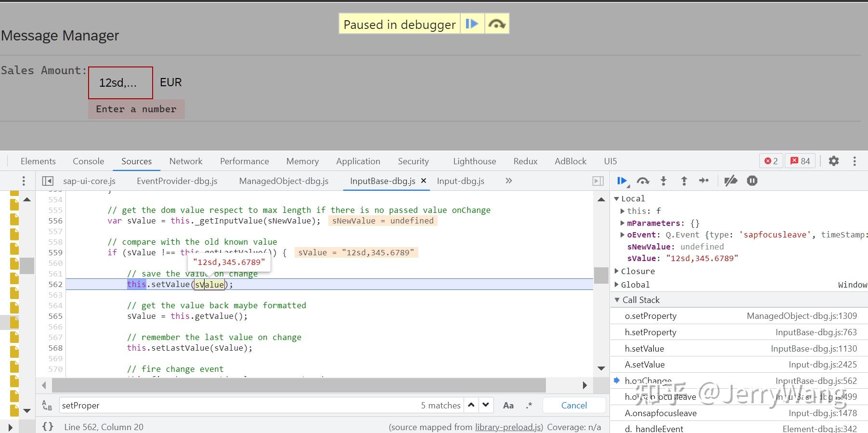Toggle deactivate breakpoints
Image resolution: width=868 pixels, height=433 pixels.
tap(730, 181)
